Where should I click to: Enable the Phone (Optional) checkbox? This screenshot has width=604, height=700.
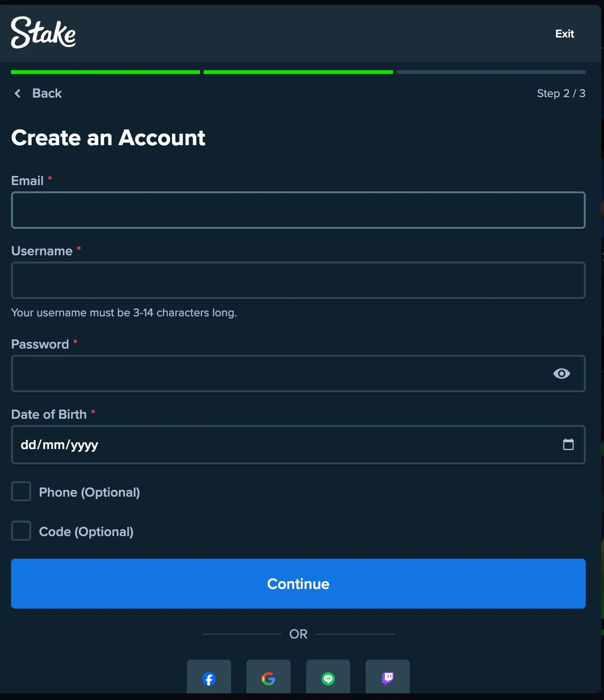point(21,492)
